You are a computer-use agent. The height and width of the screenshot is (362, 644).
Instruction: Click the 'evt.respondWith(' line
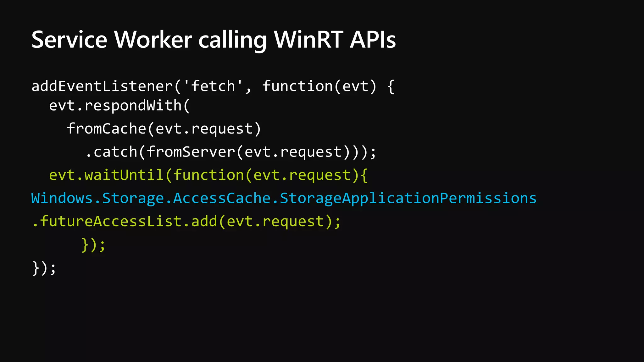pyautogui.click(x=119, y=106)
